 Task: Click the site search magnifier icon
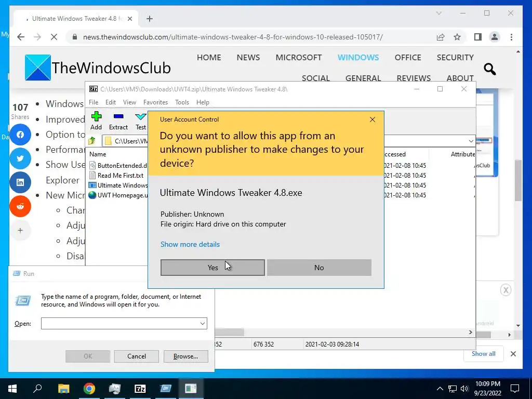(489, 69)
